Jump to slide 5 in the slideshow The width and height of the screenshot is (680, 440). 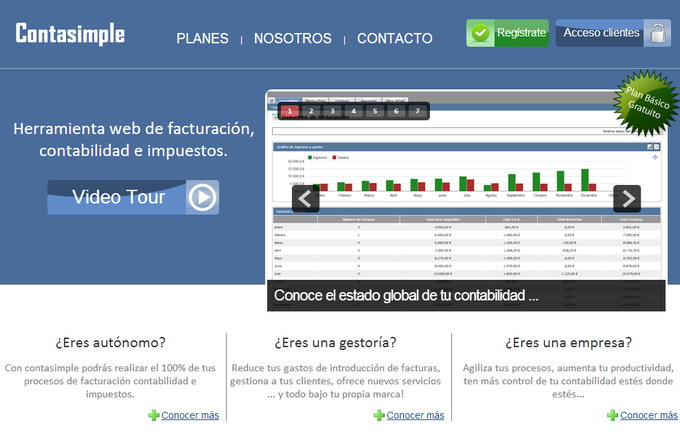pos(375,111)
